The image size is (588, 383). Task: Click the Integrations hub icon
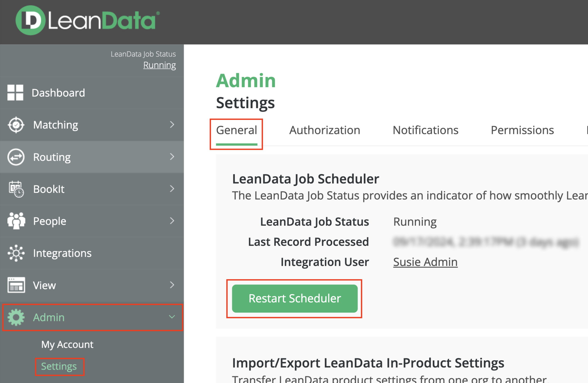pyautogui.click(x=16, y=253)
